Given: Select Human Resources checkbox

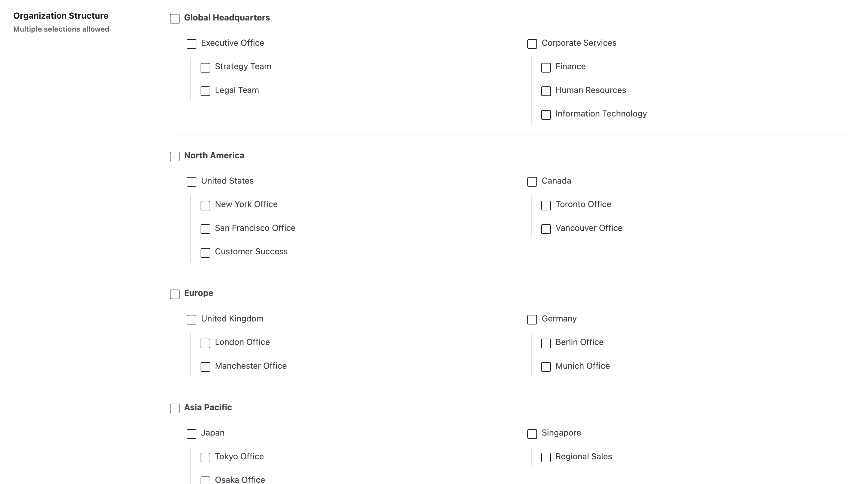Looking at the screenshot, I should click(546, 91).
